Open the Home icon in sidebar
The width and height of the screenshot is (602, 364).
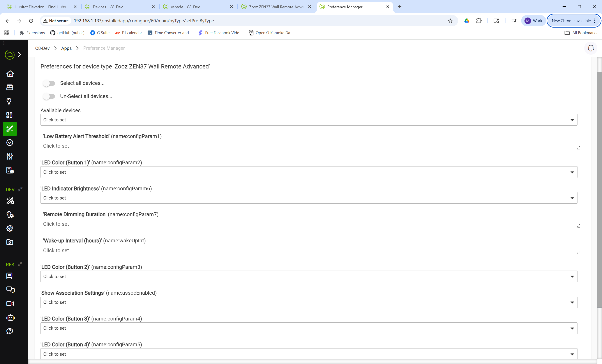point(10,74)
